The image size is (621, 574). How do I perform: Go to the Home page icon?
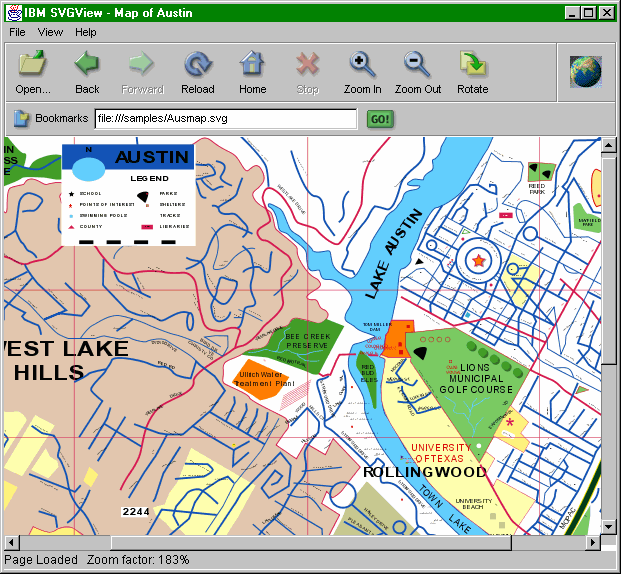coord(252,64)
